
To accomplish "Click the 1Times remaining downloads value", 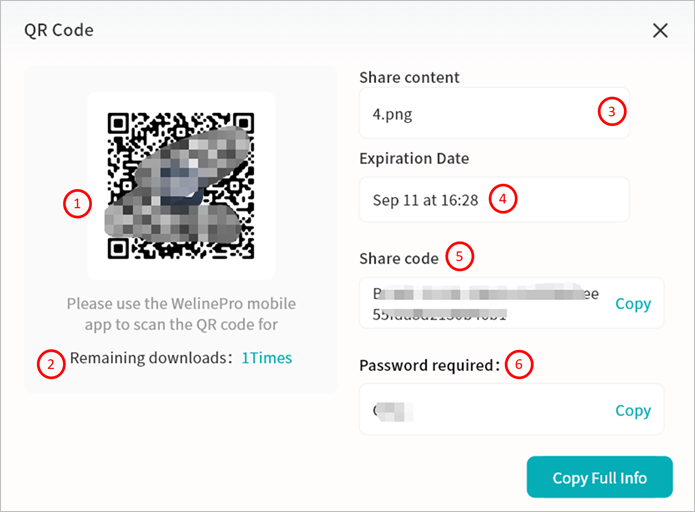I will pyautogui.click(x=267, y=358).
